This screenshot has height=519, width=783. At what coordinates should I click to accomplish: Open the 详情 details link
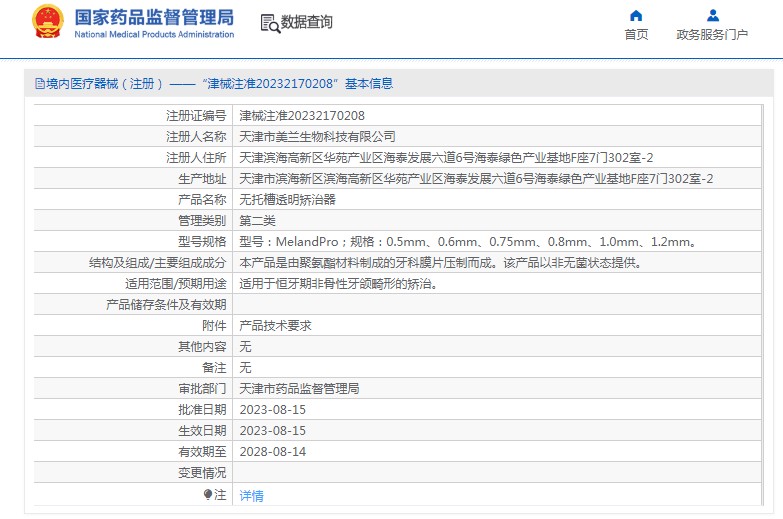tap(252, 496)
